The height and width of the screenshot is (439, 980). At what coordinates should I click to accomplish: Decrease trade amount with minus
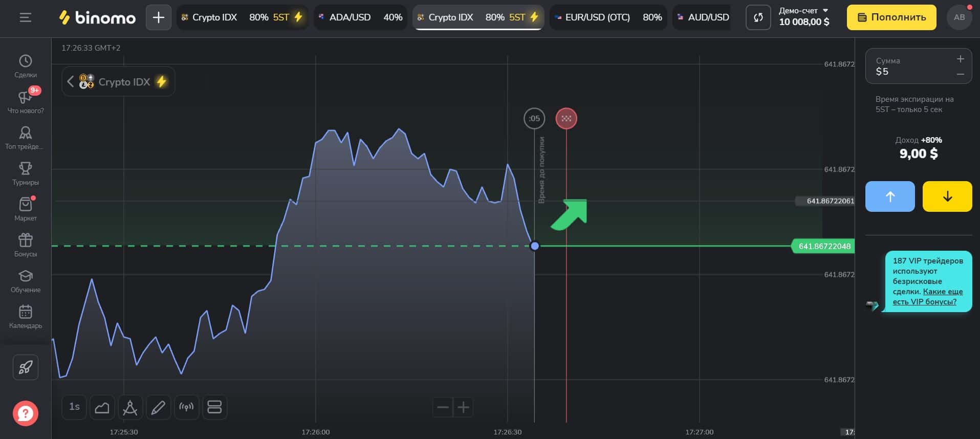click(x=961, y=74)
